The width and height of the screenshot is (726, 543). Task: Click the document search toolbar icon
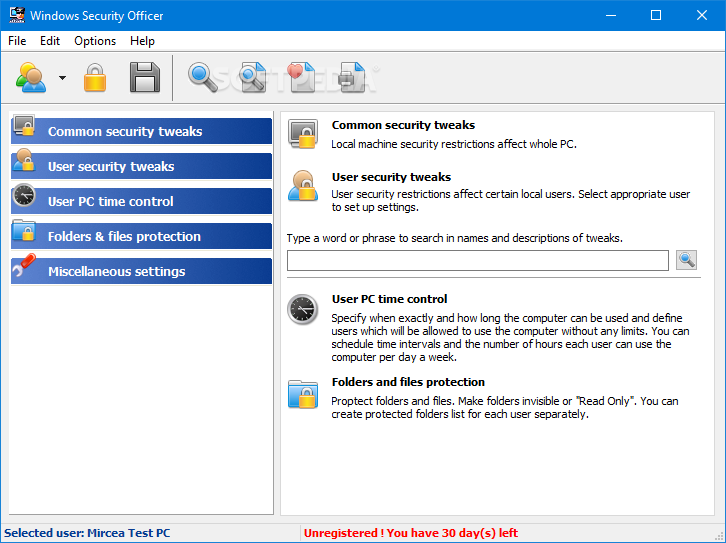click(253, 77)
